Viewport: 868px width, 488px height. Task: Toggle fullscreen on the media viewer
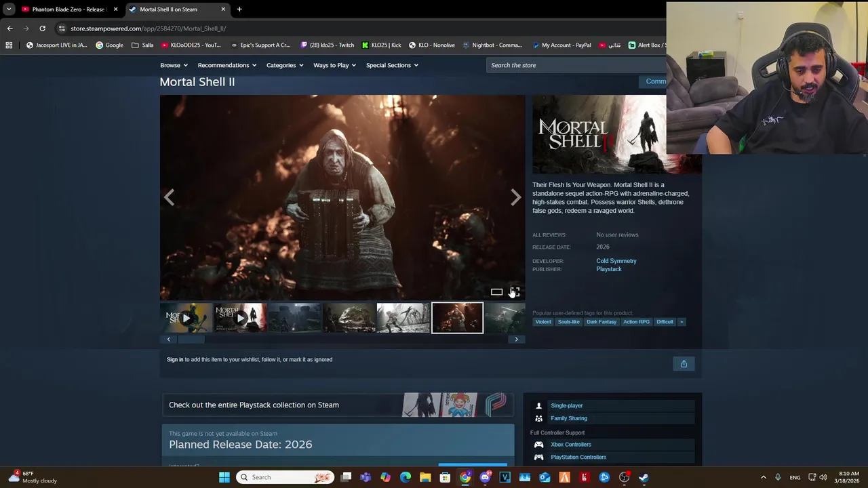pos(515,292)
